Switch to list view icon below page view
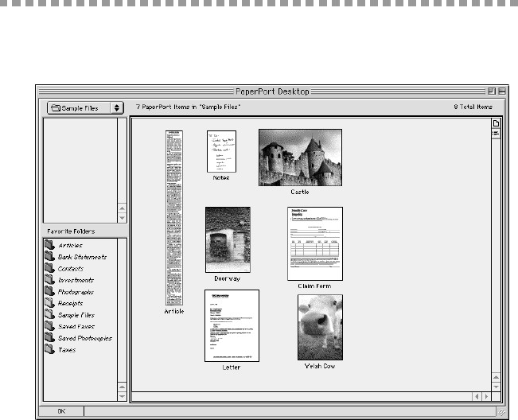The image size is (518, 420). point(496,134)
